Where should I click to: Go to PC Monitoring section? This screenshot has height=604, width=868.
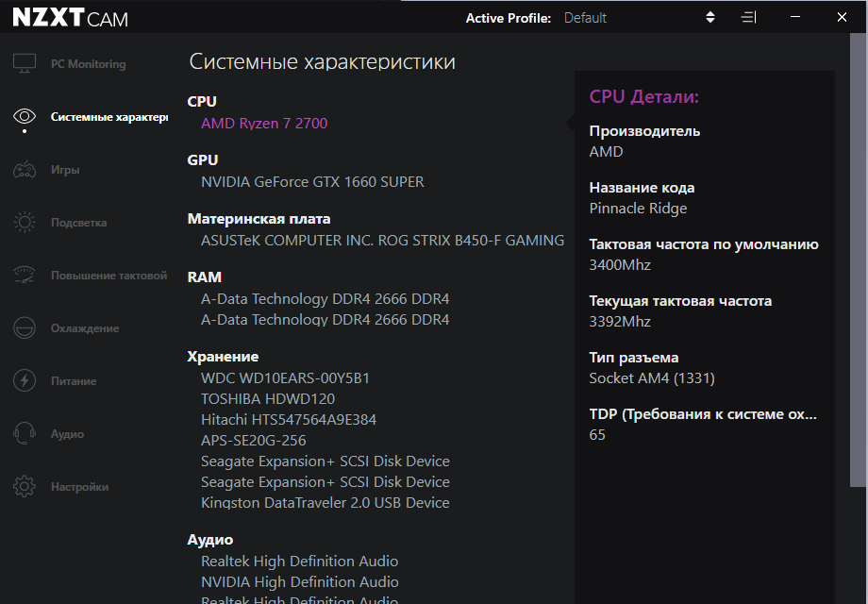(x=89, y=64)
